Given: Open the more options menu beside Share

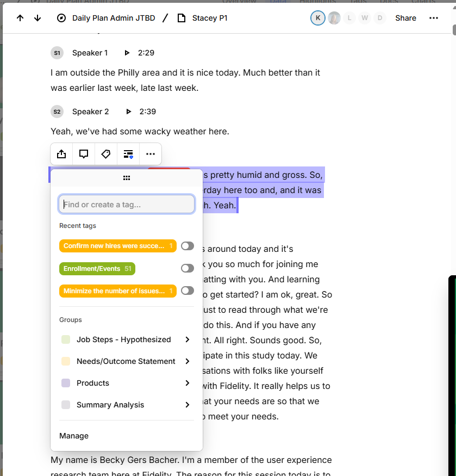Looking at the screenshot, I should click(434, 18).
